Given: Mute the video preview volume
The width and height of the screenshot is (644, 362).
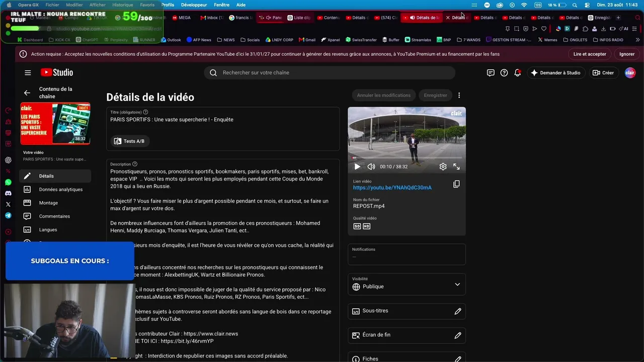Looking at the screenshot, I should 371,166.
